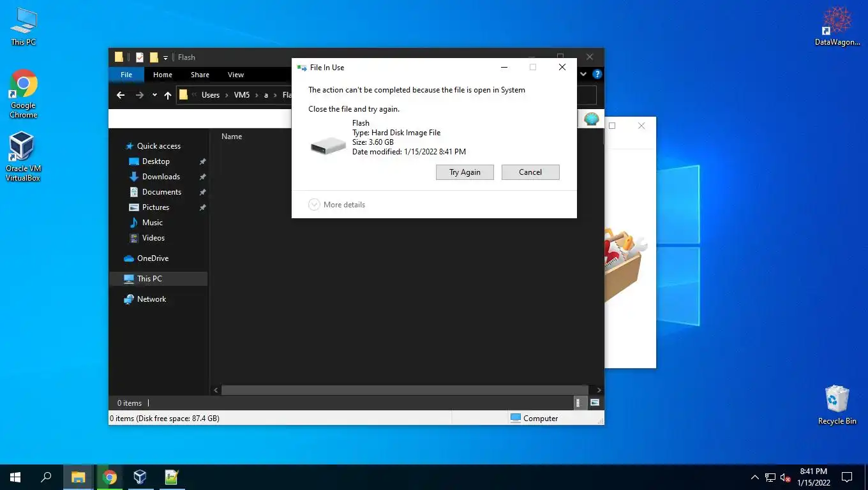This screenshot has height=490, width=868.
Task: Open Customize Quick Access Toolbar dropdown
Action: point(165,57)
